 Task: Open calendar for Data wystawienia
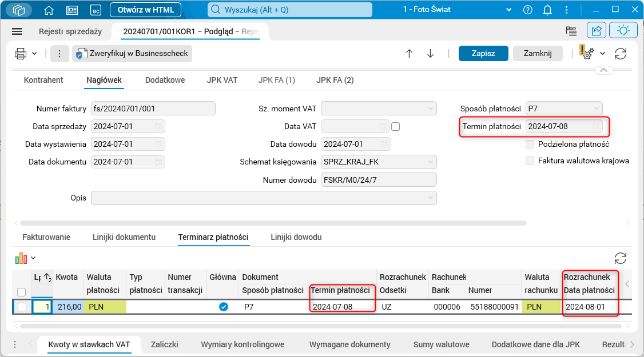pos(158,144)
